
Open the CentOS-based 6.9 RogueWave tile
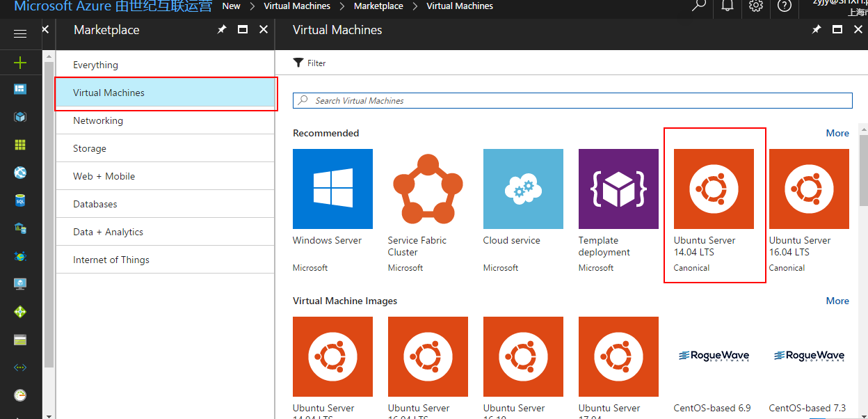coord(714,367)
